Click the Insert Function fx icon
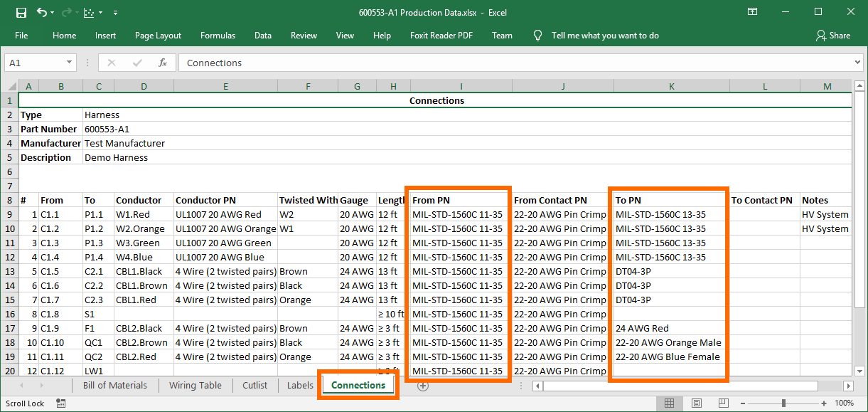The height and width of the screenshot is (412, 868). [x=163, y=63]
